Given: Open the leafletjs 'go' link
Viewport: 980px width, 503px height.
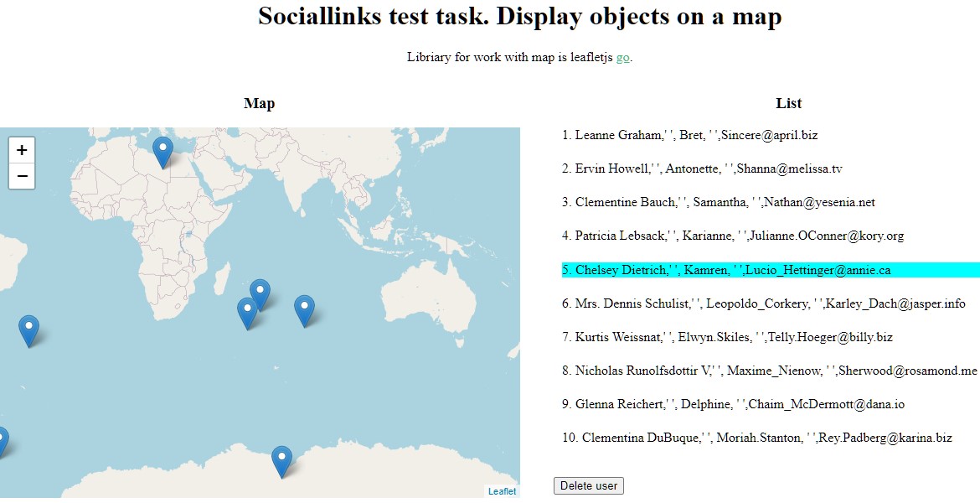Looking at the screenshot, I should [x=622, y=58].
